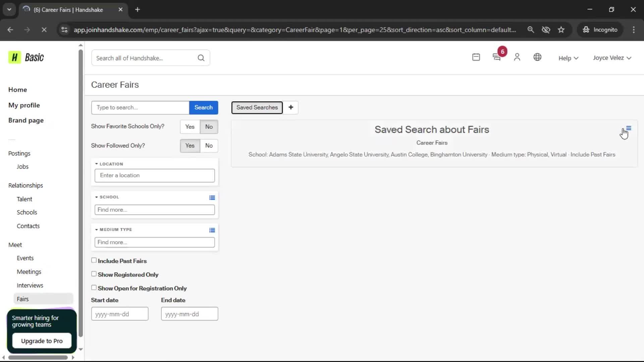Collapse the Location filter section

pos(109,164)
